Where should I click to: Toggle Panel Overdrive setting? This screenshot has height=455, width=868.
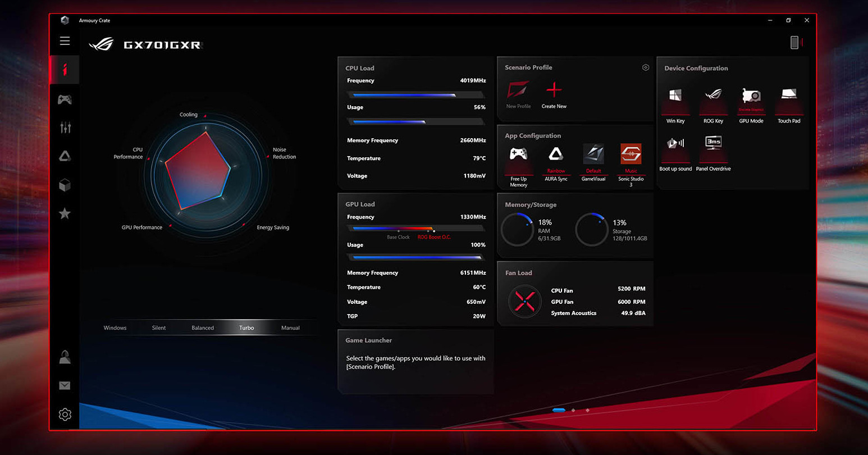click(x=713, y=143)
